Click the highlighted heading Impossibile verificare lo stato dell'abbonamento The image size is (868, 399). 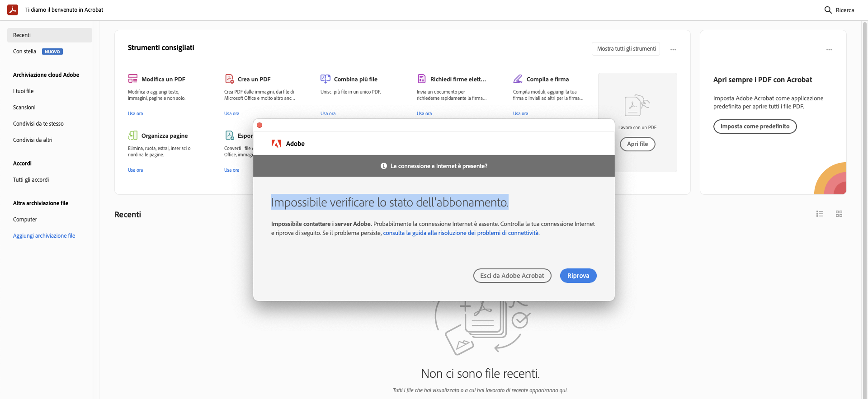click(390, 202)
